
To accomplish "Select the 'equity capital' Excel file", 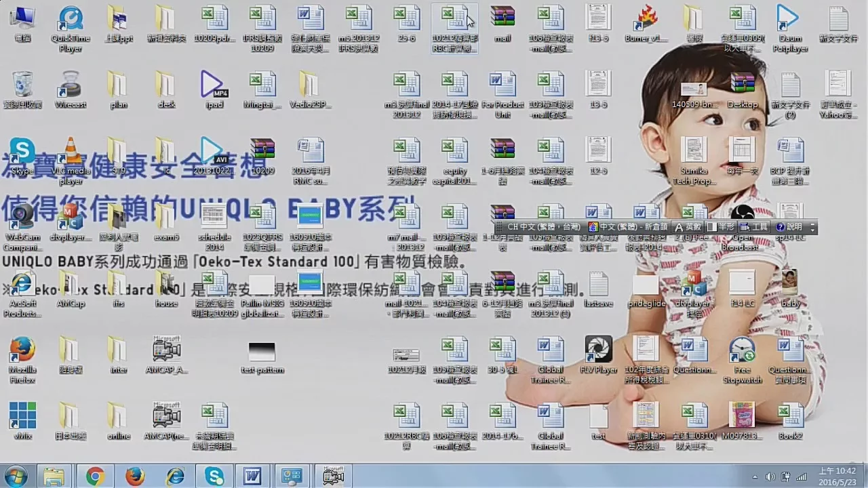I will click(455, 161).
